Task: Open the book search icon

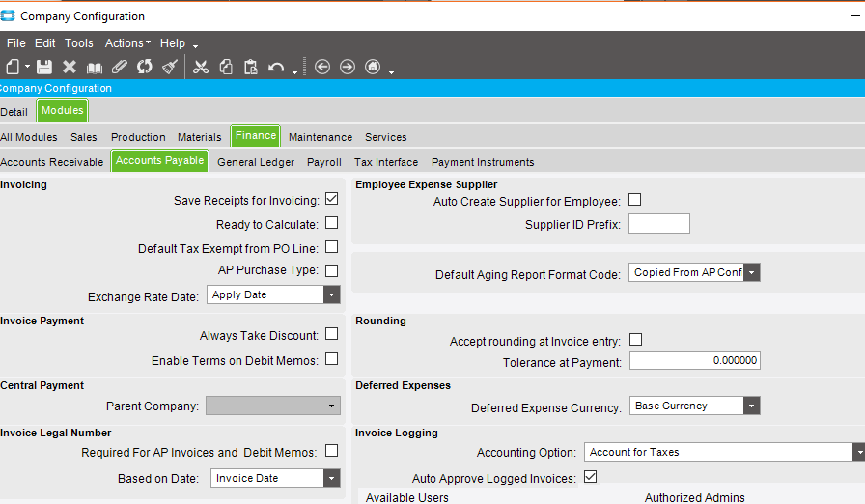Action: [x=95, y=68]
